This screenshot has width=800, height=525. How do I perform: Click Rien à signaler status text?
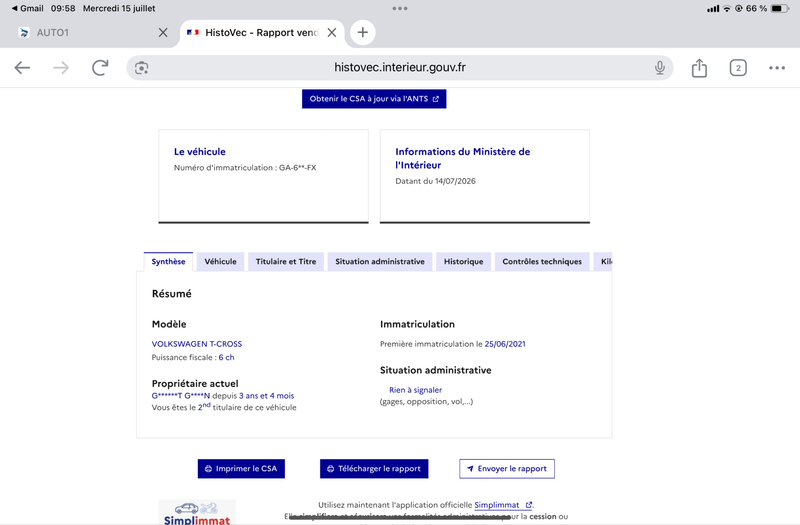click(x=415, y=390)
